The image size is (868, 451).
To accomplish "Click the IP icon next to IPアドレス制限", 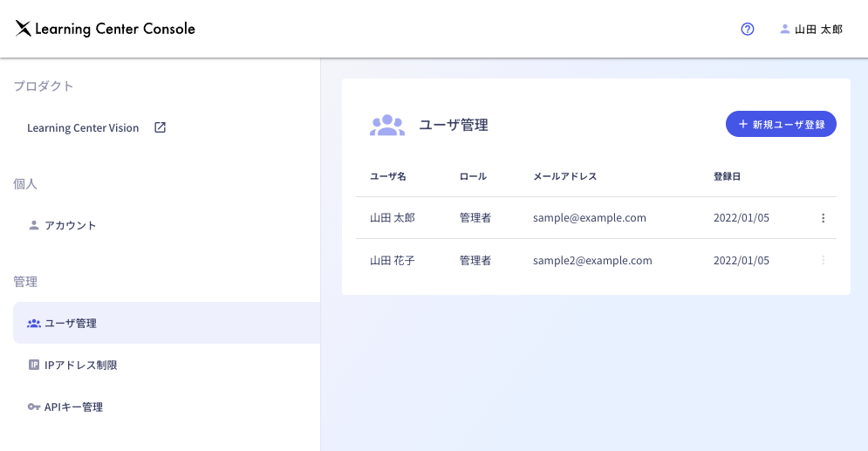I will click(x=34, y=365).
